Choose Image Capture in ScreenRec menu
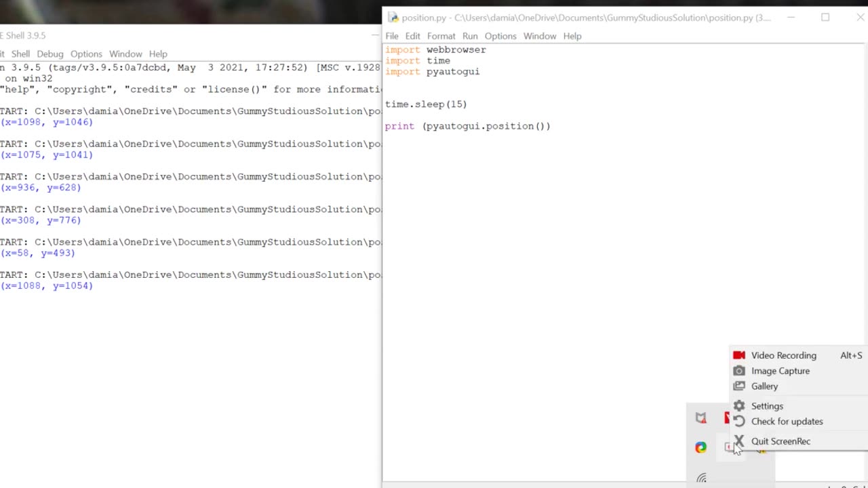Viewport: 868px width, 488px height. pyautogui.click(x=780, y=371)
